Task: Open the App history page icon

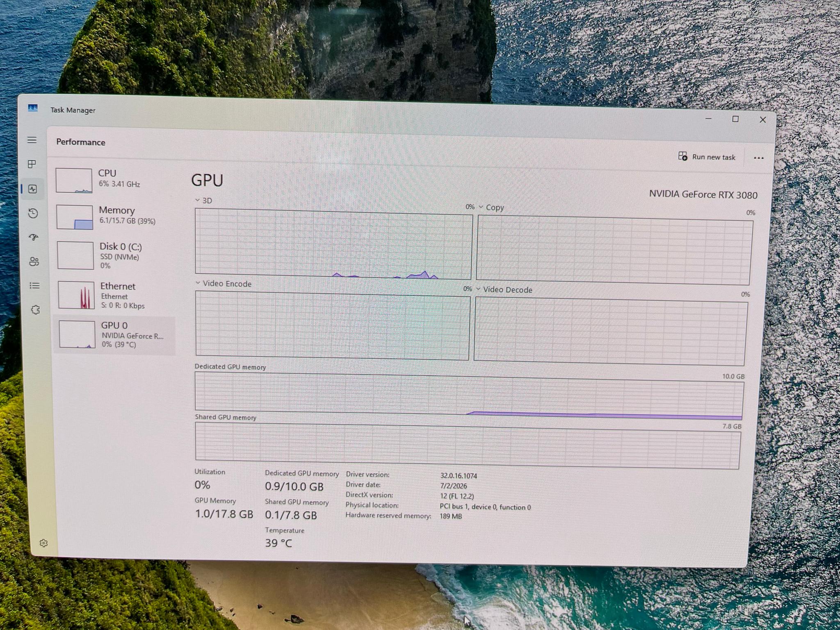Action: point(33,213)
